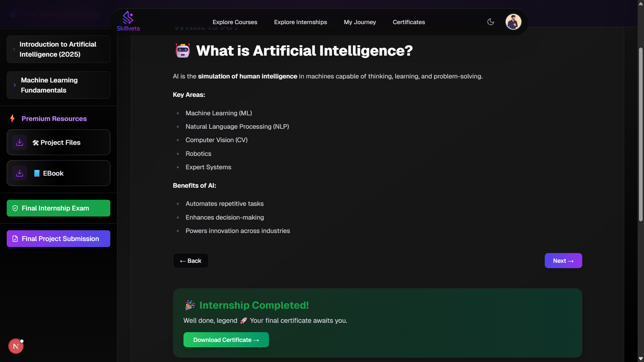Image resolution: width=644 pixels, height=362 pixels.
Task: View the Certificates page
Action: click(409, 22)
